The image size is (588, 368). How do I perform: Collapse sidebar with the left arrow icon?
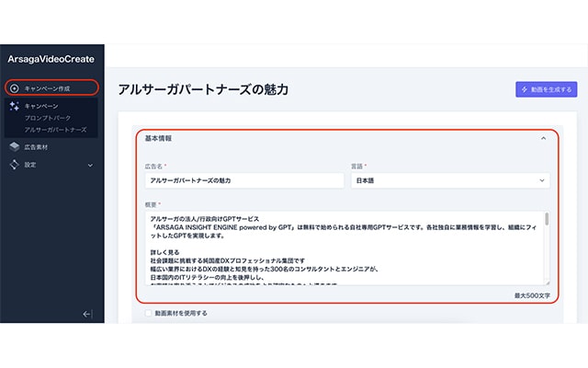point(87,314)
